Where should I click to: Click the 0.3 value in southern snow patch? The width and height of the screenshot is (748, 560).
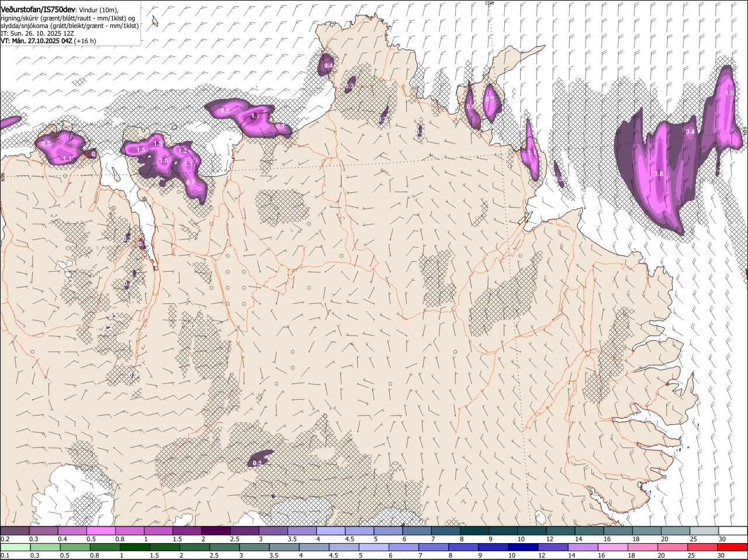click(x=257, y=462)
